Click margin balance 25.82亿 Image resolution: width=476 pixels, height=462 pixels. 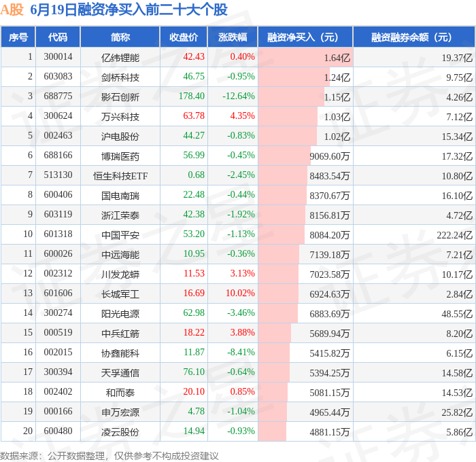pos(457,412)
